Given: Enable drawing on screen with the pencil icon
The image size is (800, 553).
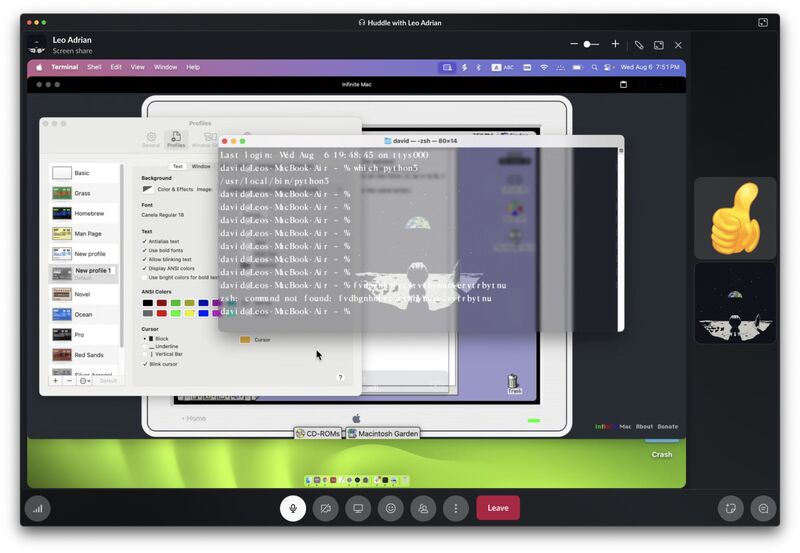Looking at the screenshot, I should 639,45.
